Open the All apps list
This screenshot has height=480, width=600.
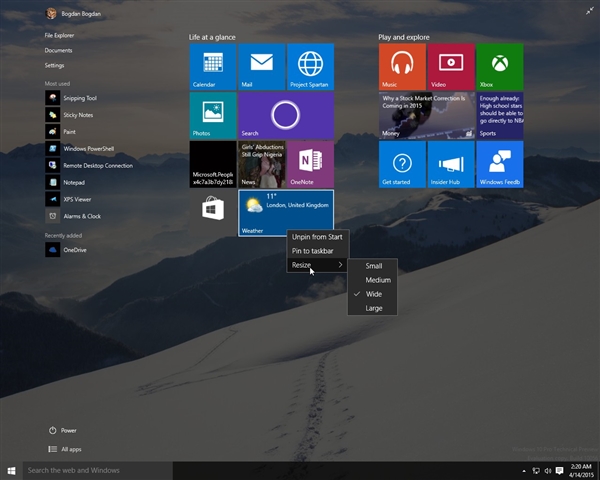click(x=71, y=449)
